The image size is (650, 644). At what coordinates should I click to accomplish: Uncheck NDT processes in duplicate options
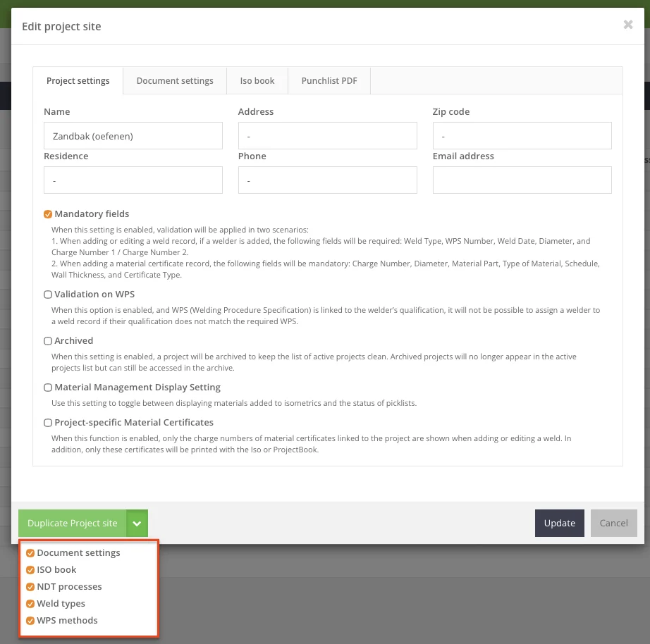coord(30,587)
